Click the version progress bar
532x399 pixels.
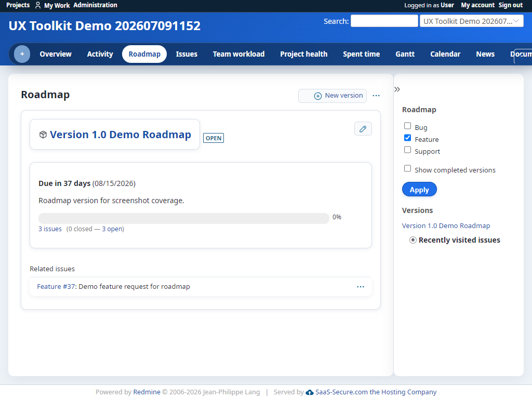(184, 219)
